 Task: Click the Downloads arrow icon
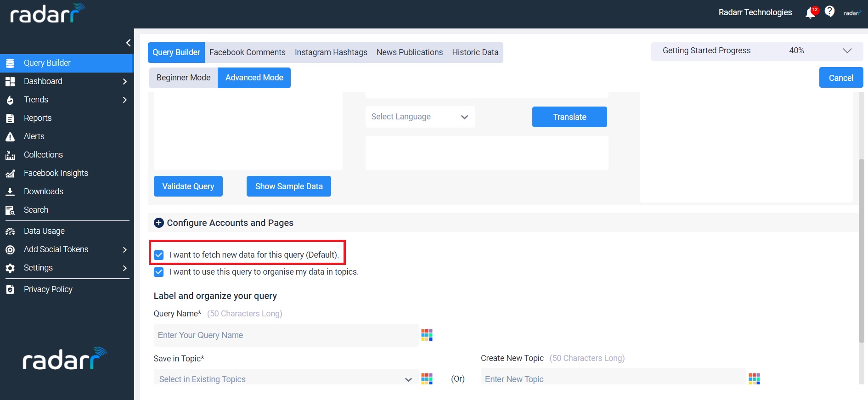[x=10, y=192]
